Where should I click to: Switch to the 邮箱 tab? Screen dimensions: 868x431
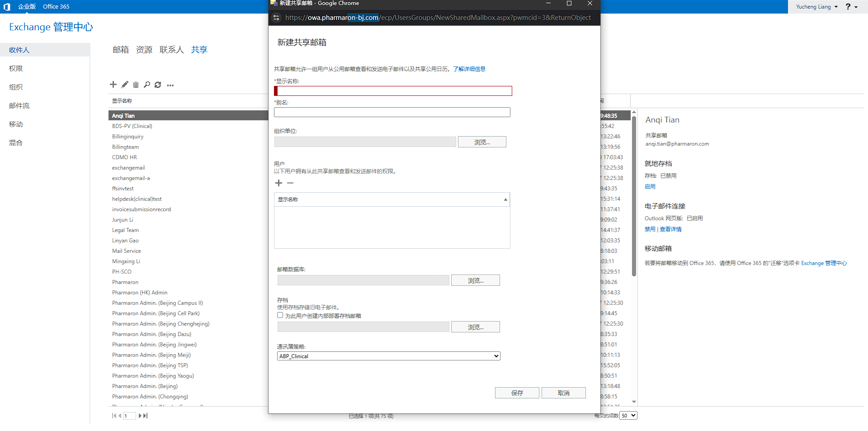coord(121,50)
